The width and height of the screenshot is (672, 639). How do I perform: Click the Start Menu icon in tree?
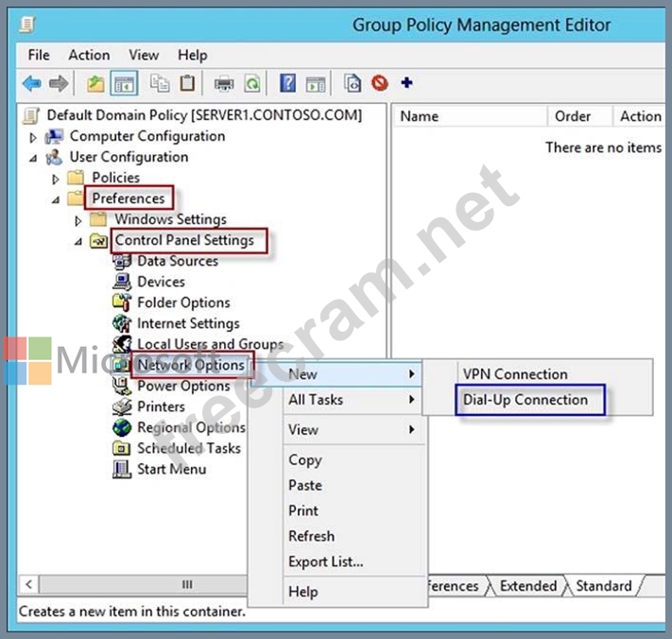point(122,469)
